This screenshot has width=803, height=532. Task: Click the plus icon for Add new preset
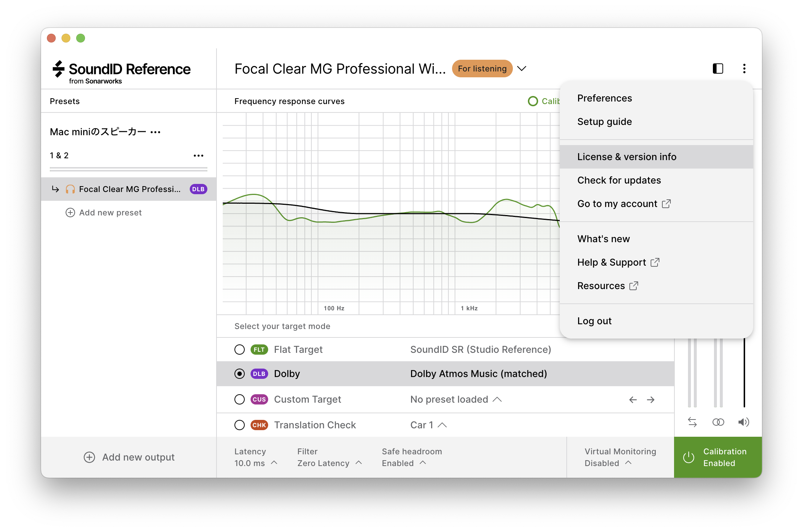point(70,213)
